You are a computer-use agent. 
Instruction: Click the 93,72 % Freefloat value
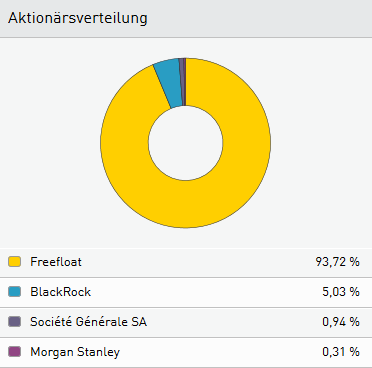point(338,262)
